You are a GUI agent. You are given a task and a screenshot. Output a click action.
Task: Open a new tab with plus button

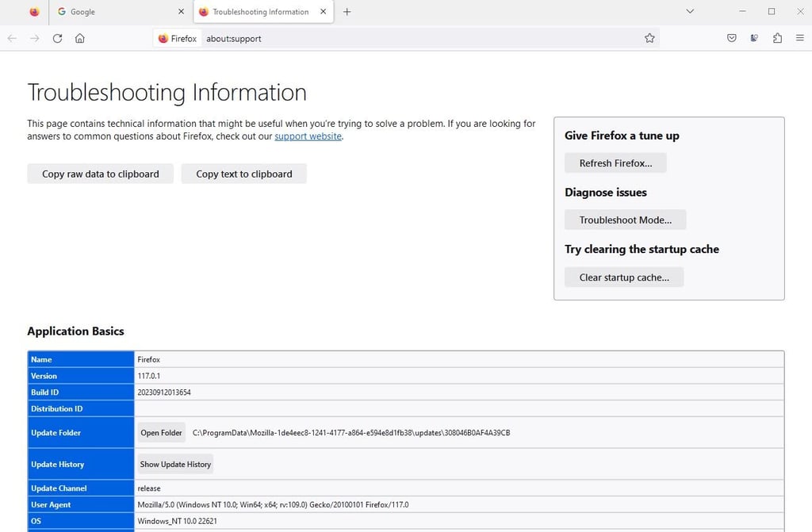coord(347,11)
